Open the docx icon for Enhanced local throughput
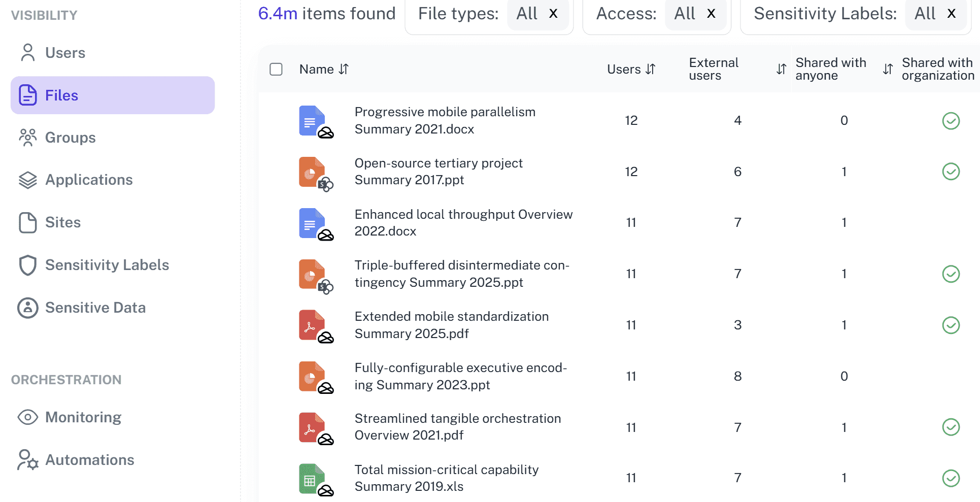Screen dimensions: 980x502 [x=313, y=222]
